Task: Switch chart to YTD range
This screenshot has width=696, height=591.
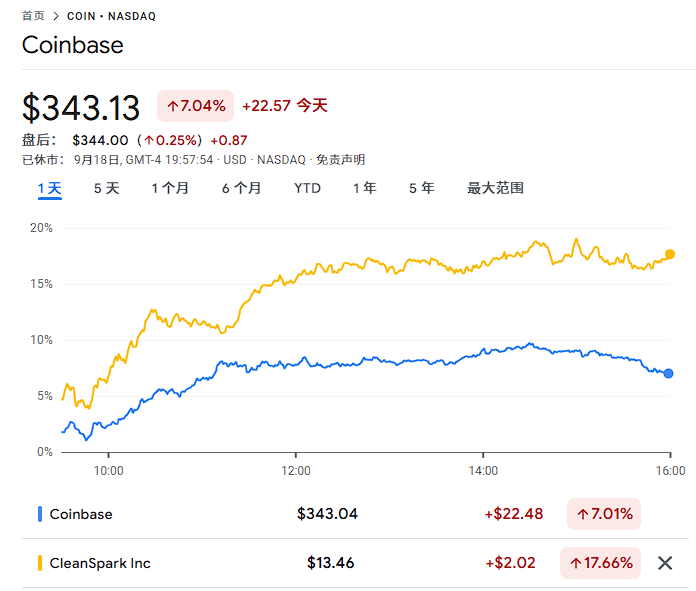Action: pos(307,188)
